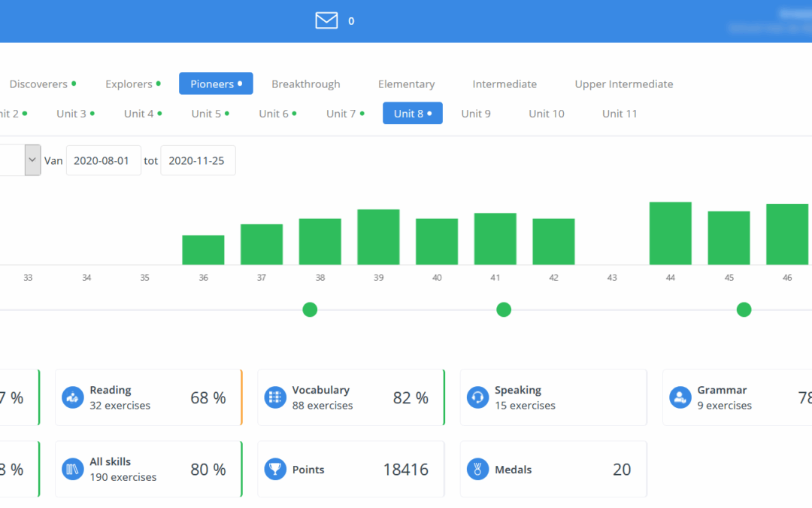Click the week 46 bar in chart
Viewport: 812px width, 508px height.
coord(787,234)
